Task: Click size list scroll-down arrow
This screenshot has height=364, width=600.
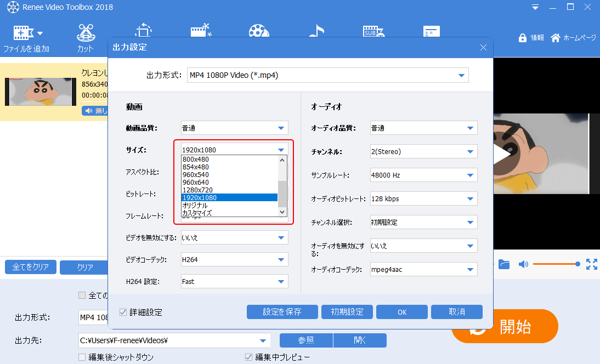Action: click(282, 212)
